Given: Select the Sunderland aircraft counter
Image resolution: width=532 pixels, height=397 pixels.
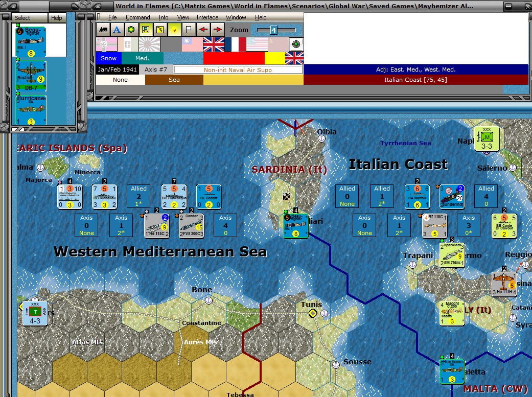Looking at the screenshot, I should coord(452,197).
